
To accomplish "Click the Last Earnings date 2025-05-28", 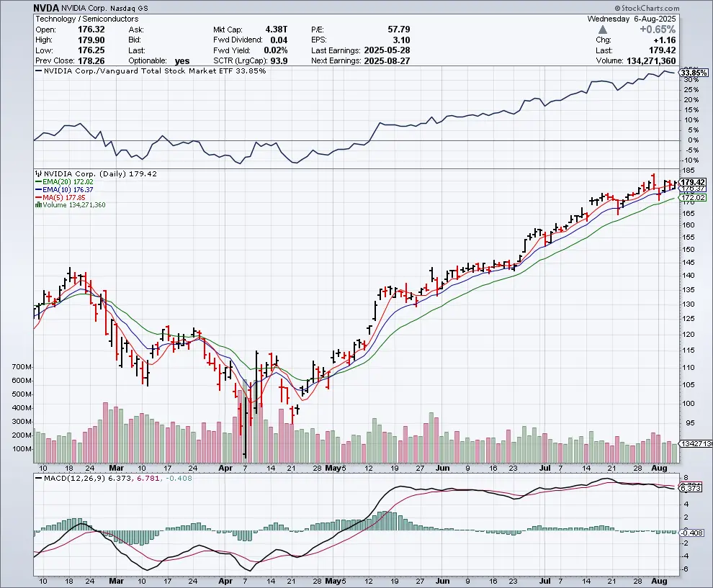I will point(387,50).
